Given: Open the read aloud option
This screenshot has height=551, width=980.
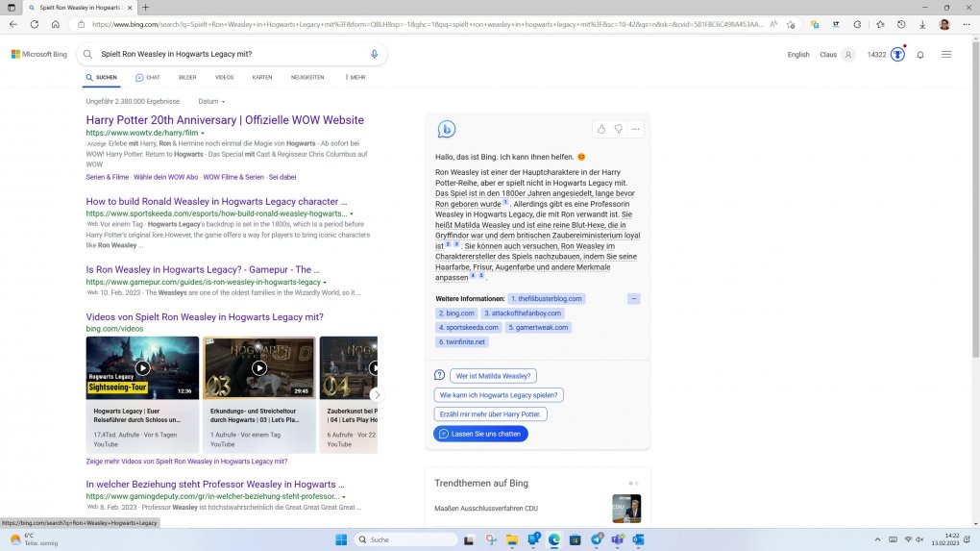Looking at the screenshot, I should [773, 24].
